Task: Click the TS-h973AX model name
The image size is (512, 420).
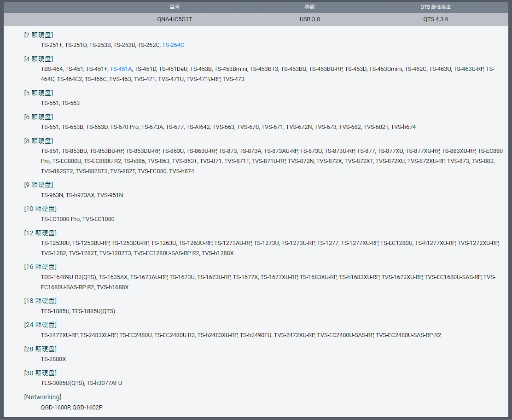Action: pyautogui.click(x=80, y=195)
